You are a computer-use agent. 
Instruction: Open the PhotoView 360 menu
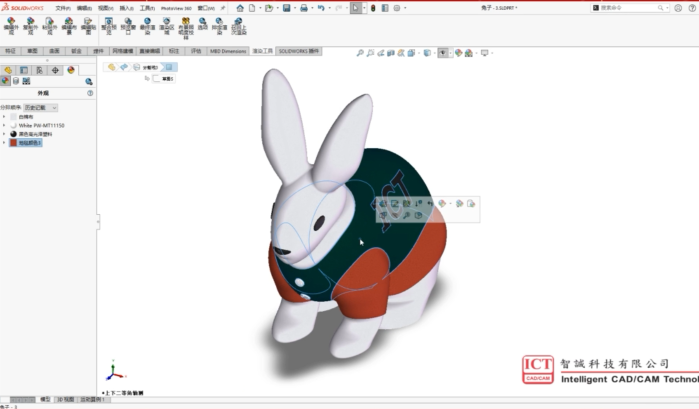pyautogui.click(x=176, y=8)
